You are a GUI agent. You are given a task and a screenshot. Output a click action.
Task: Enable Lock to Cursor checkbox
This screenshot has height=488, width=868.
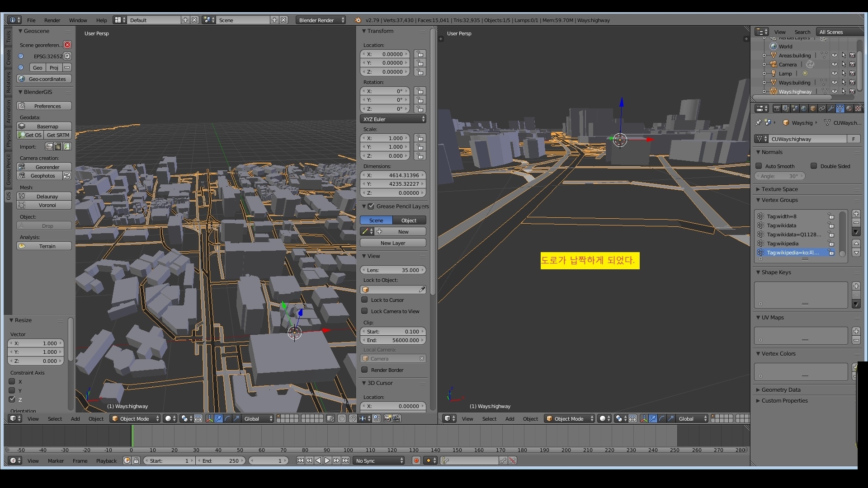tap(364, 300)
